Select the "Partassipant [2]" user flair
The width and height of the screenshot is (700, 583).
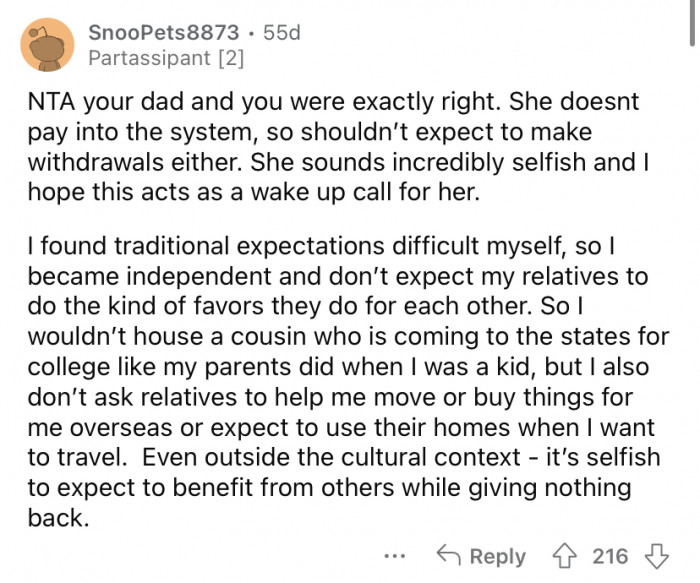point(165,59)
